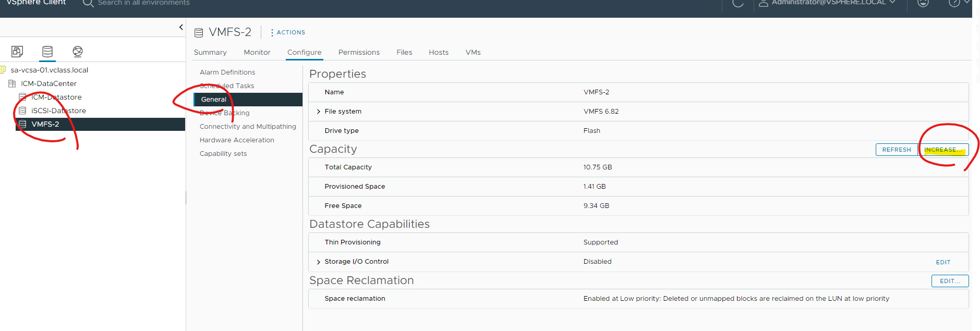This screenshot has width=980, height=331.
Task: Click the vCenter server icon for sa-vcsa-01
Action: (3, 70)
